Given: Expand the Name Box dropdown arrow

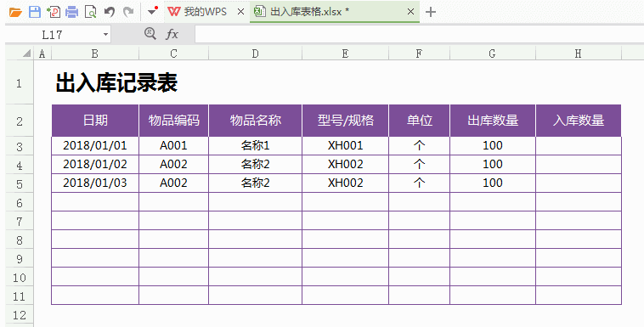Looking at the screenshot, I should 105,35.
